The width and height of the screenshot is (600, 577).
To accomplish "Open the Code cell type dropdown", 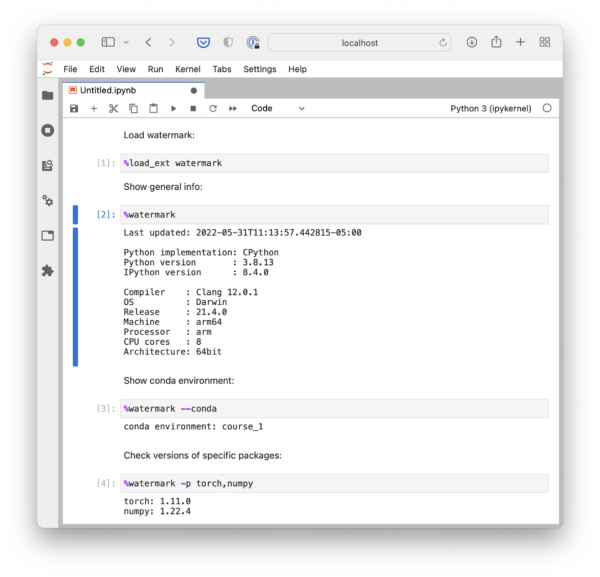I will (x=278, y=108).
